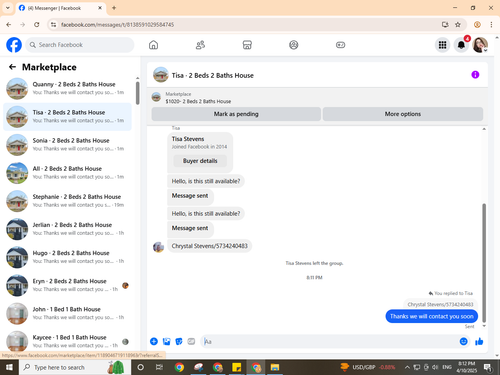Choose a sticker icon in composer
This screenshot has width=500, height=375.
(x=179, y=341)
